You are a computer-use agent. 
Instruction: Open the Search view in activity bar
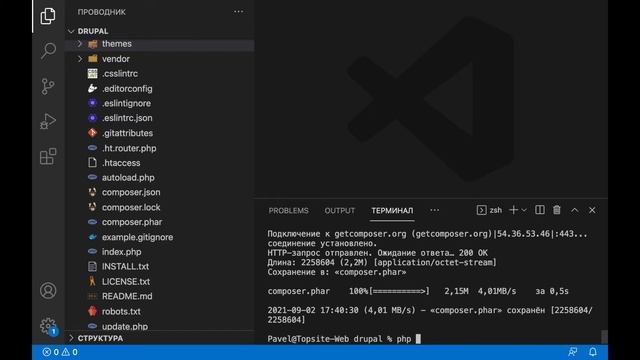48,51
